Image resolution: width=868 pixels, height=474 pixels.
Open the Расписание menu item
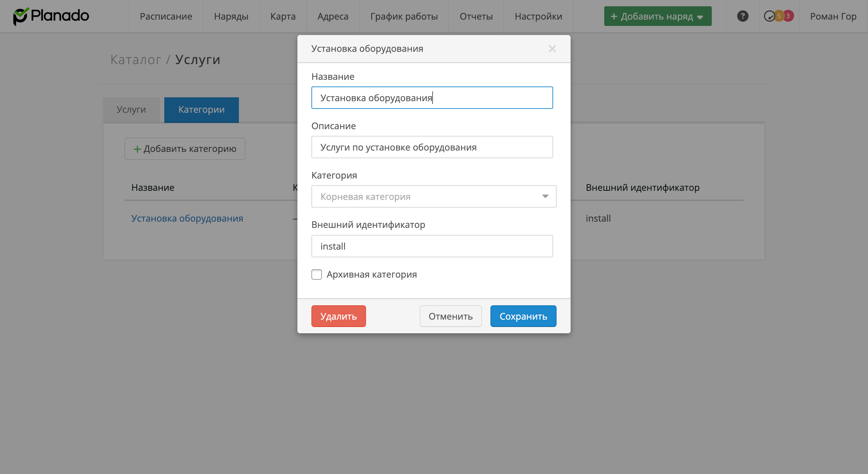pyautogui.click(x=166, y=16)
